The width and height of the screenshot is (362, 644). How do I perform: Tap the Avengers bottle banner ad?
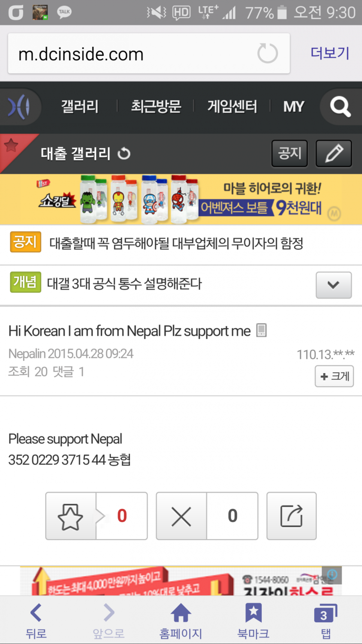[x=181, y=199]
